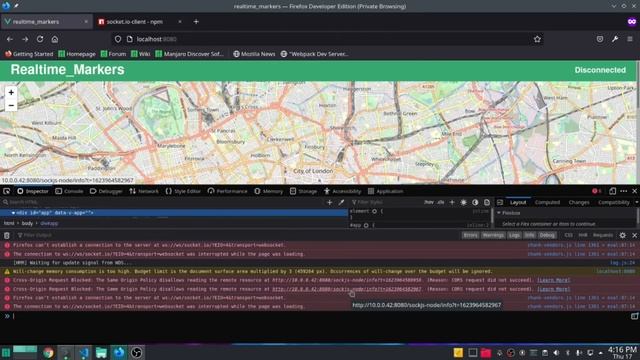Toggle the XHR console filter
Screen dimensions: 640x360
[583, 235]
